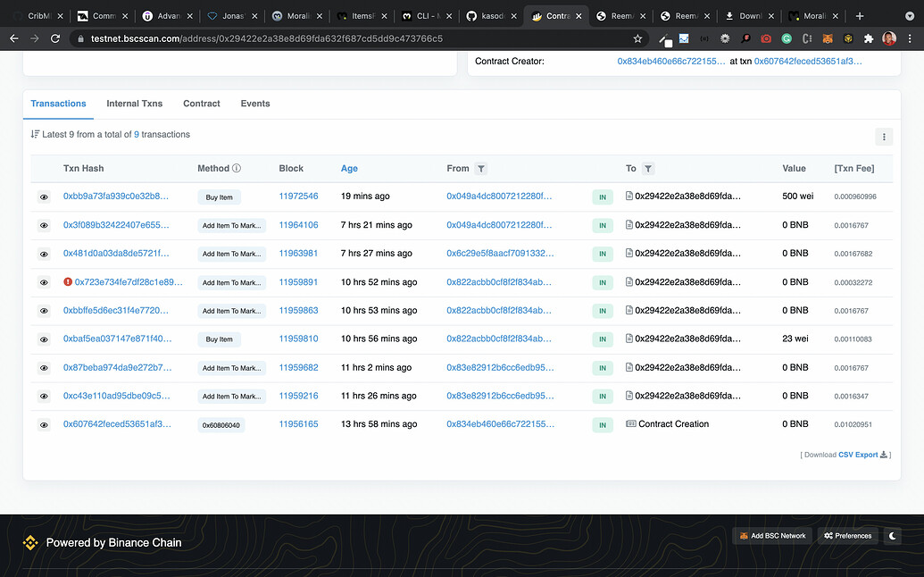Open the three-dot menu above the transaction table

pos(884,137)
